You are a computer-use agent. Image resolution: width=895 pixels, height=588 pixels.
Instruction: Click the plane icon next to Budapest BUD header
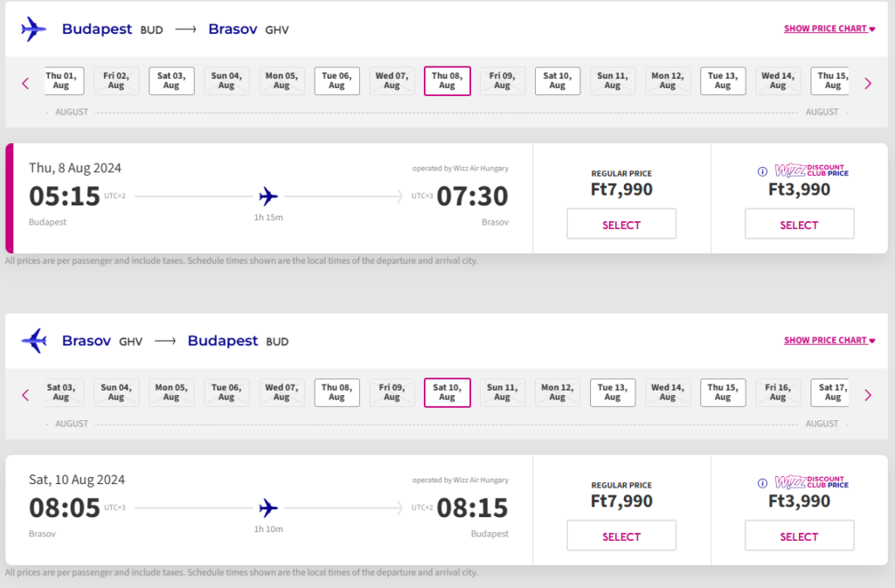(33, 29)
